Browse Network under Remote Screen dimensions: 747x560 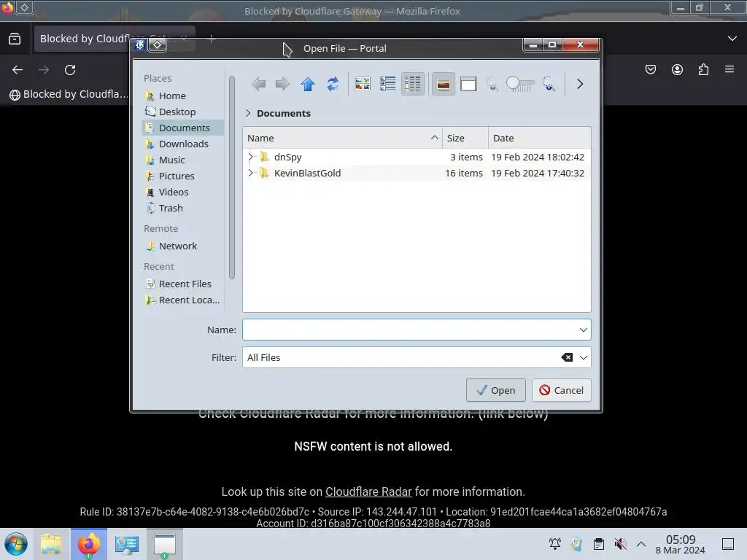[182, 246]
